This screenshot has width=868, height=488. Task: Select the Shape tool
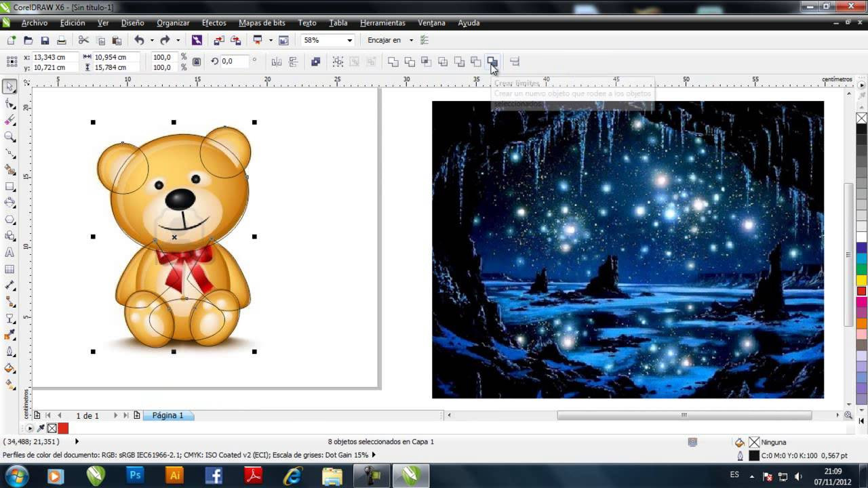(9, 104)
